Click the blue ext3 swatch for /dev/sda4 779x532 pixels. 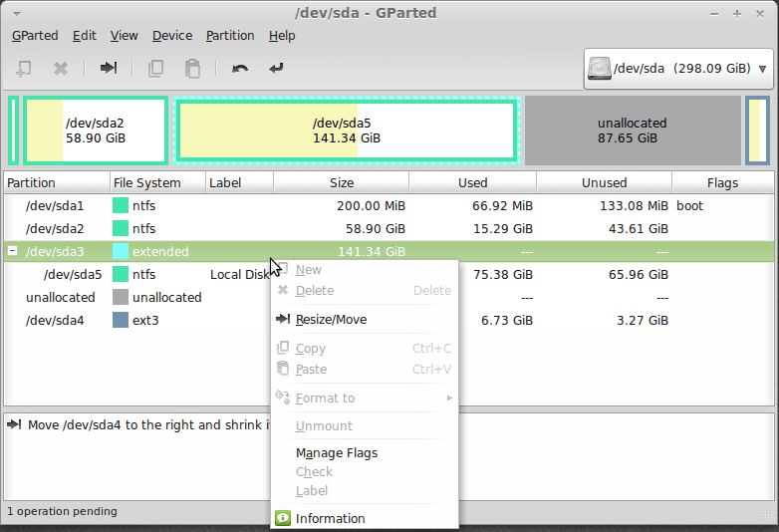tap(121, 320)
